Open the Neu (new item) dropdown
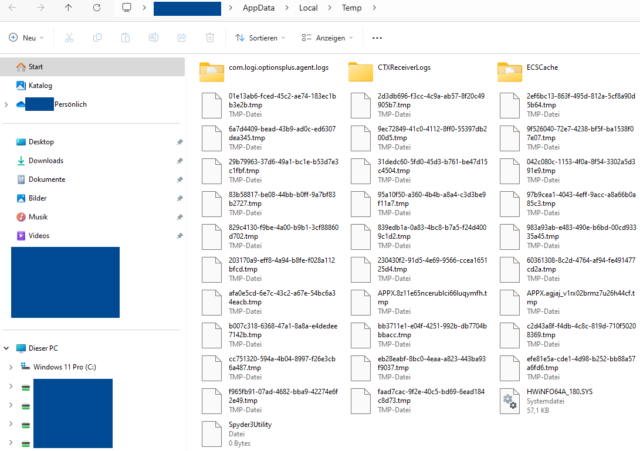 click(27, 37)
